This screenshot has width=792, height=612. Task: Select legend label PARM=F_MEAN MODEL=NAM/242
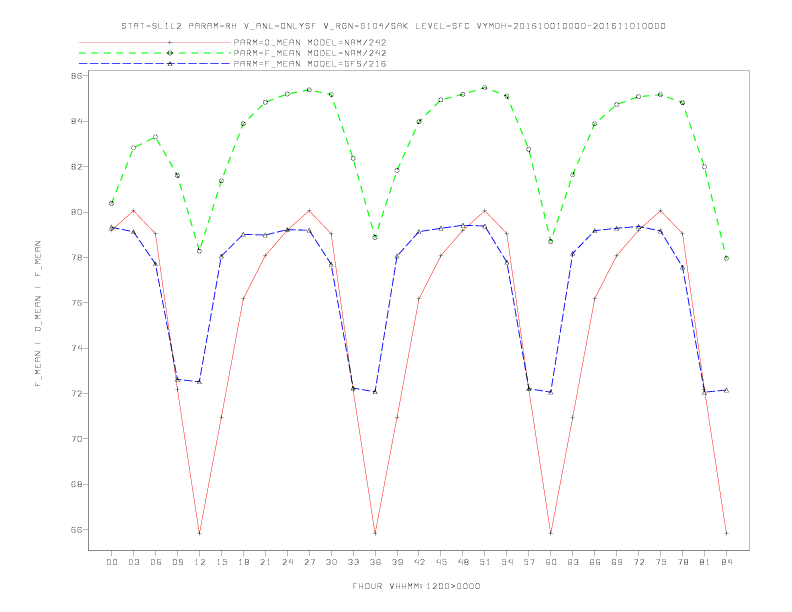point(310,53)
